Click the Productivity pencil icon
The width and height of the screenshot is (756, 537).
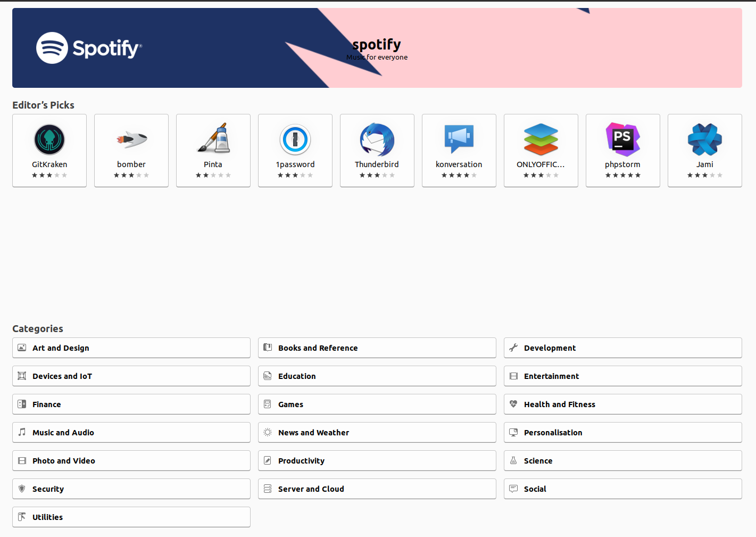(268, 460)
